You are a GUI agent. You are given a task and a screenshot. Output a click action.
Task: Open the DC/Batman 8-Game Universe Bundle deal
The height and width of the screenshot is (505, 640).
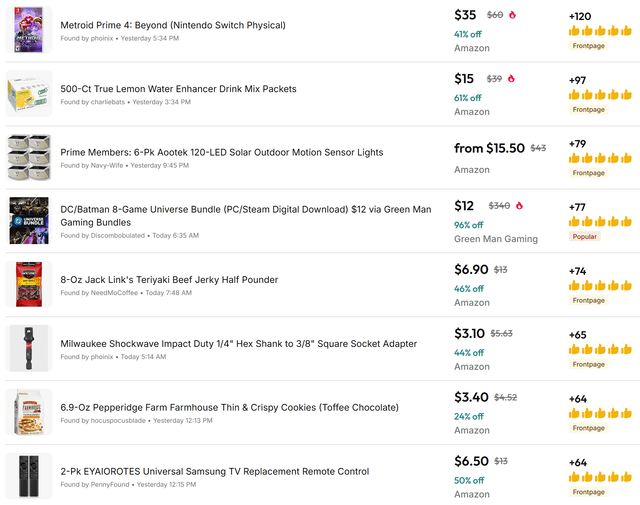click(246, 216)
